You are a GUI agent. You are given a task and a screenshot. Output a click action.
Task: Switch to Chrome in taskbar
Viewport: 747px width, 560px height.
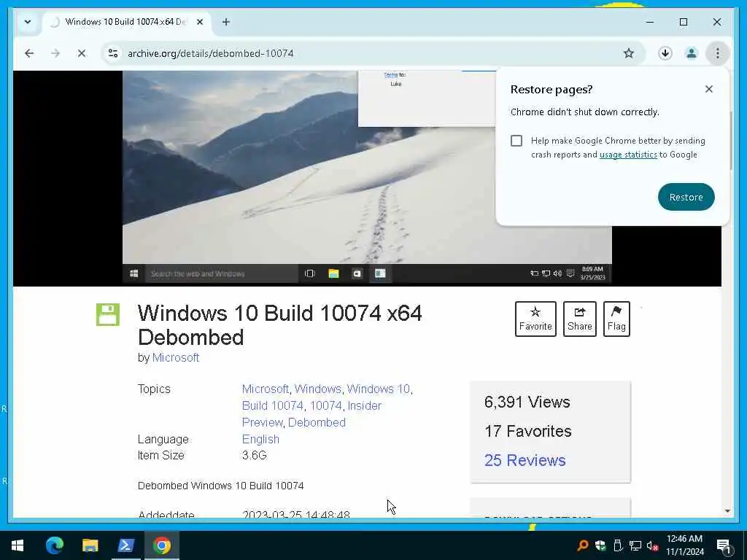click(161, 545)
